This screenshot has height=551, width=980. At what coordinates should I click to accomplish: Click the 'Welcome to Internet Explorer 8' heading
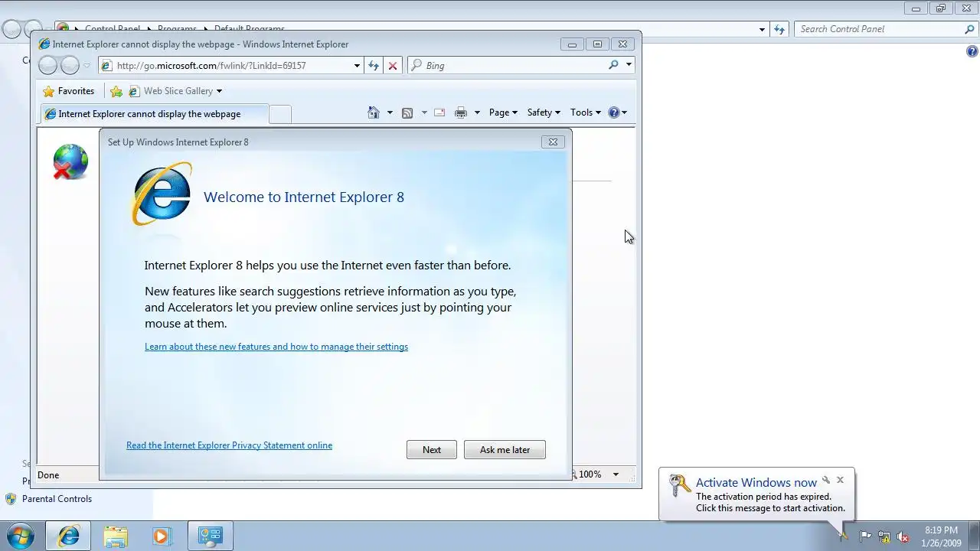click(304, 197)
